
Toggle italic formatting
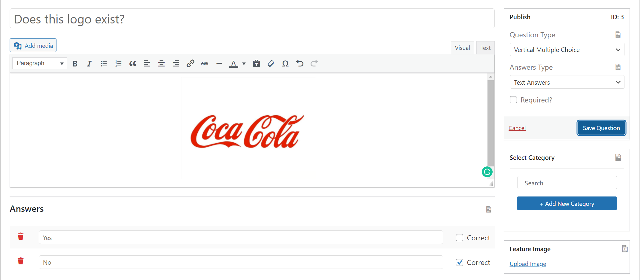pos(89,63)
